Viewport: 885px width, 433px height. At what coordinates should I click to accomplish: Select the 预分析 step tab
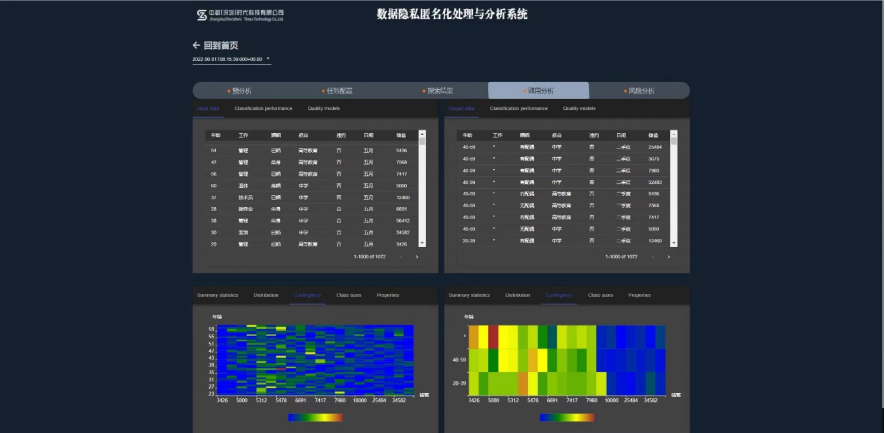click(240, 90)
